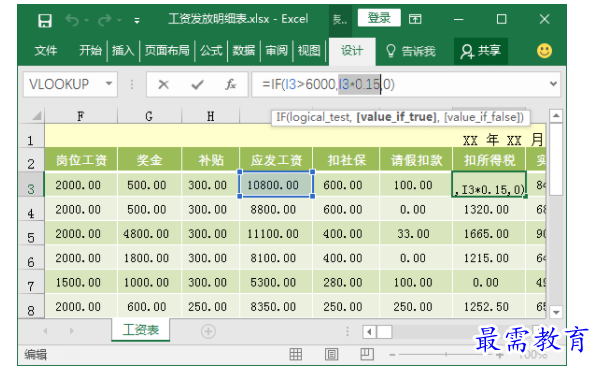Image resolution: width=597 pixels, height=371 pixels.
Task: Open the 公式 ribbon tab
Action: [x=211, y=50]
